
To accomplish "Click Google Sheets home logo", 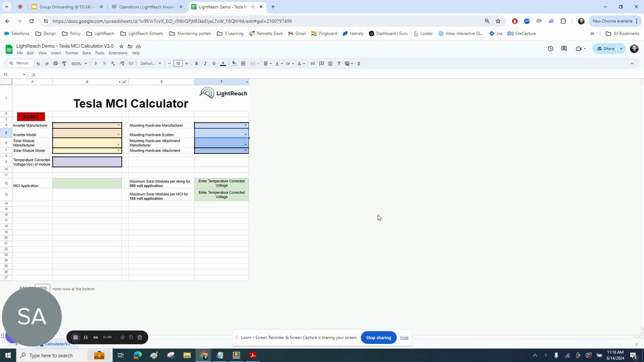I will pos(9,49).
